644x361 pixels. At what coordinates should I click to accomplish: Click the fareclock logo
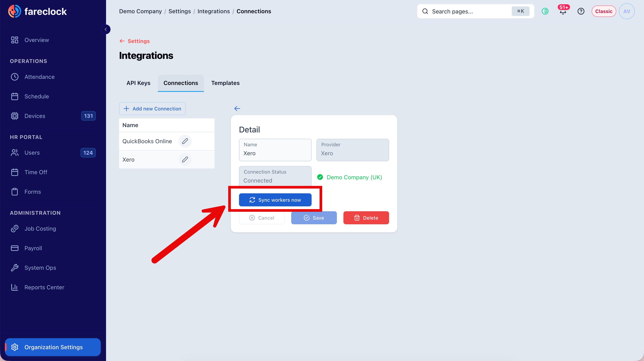point(38,11)
